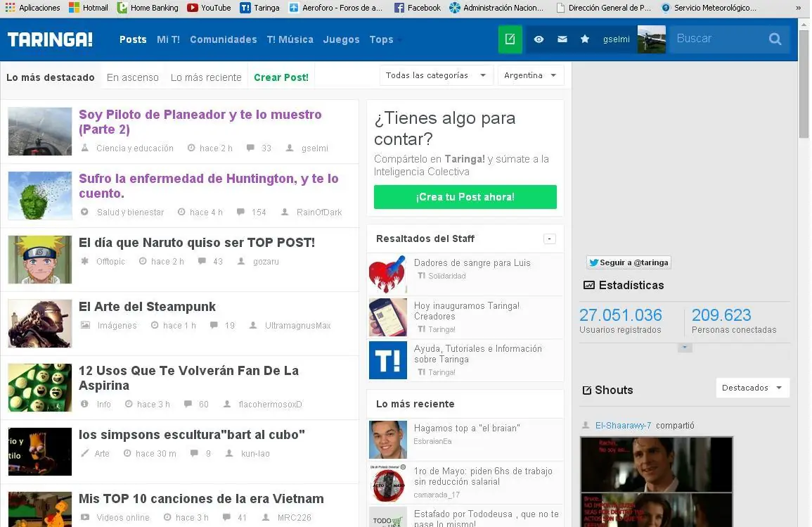Select En ascenso tab
This screenshot has height=527, width=812.
[133, 77]
